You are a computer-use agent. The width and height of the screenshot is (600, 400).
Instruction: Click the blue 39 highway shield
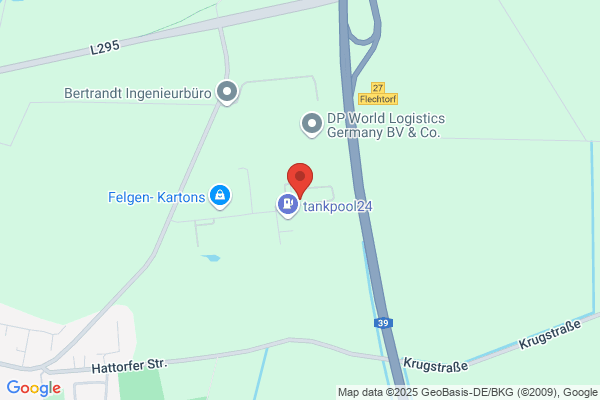[383, 323]
